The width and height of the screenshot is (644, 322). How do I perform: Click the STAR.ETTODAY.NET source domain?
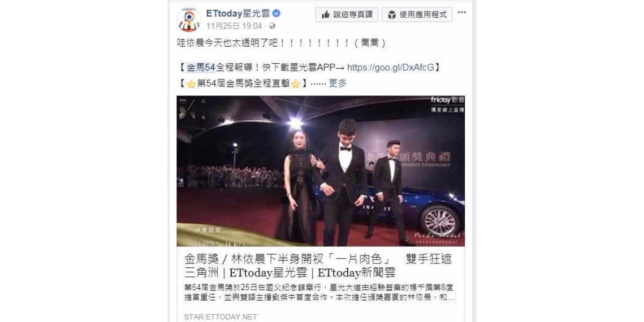pyautogui.click(x=221, y=317)
